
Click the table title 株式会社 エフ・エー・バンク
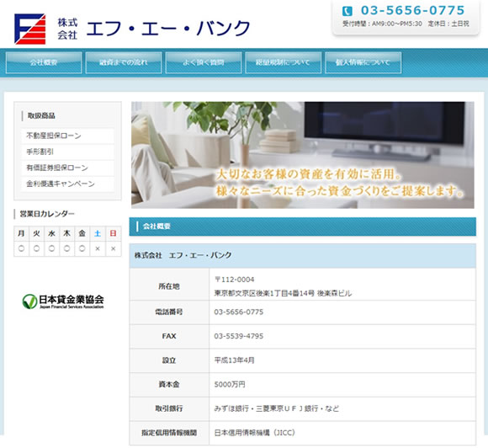pyautogui.click(x=183, y=255)
